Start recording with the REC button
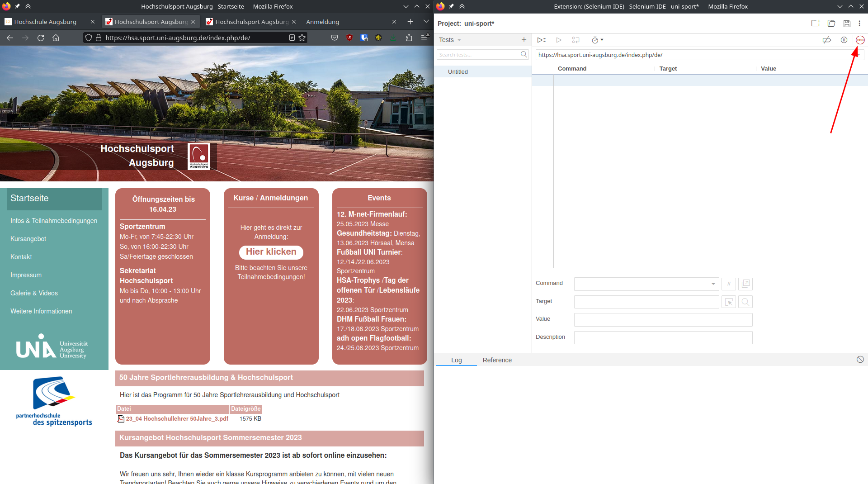Screen dimensions: 868x484 (x=860, y=40)
